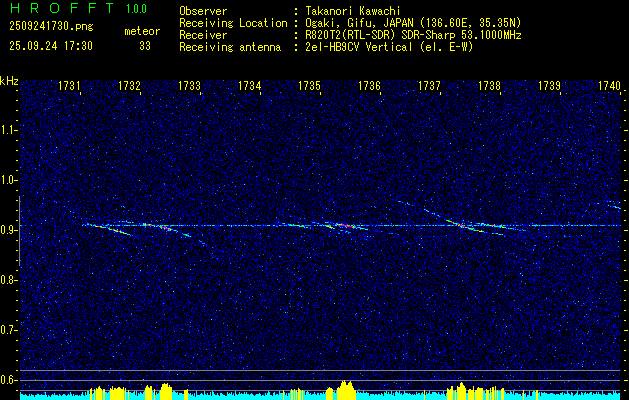Click the Ogaki, Gifu, JAPAN location text
Screen dimensions: 629x400
413,23
